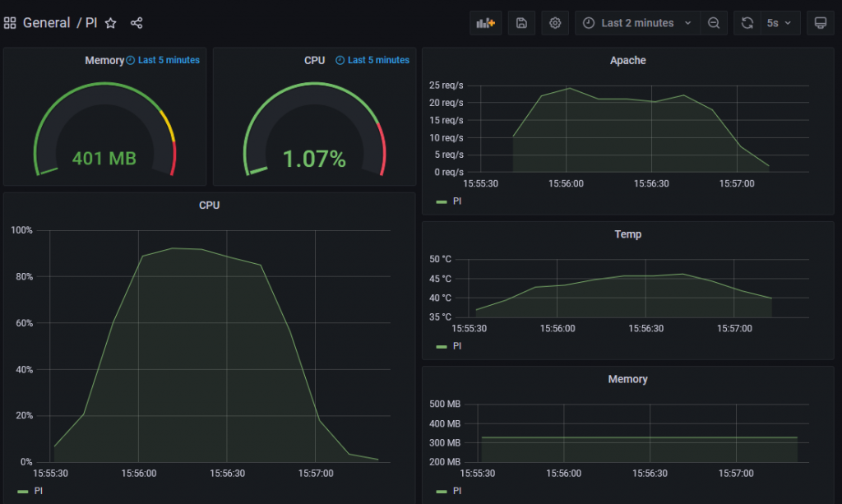Viewport: 842px width, 504px height.
Task: Cycle the TV view mode
Action: tap(819, 23)
